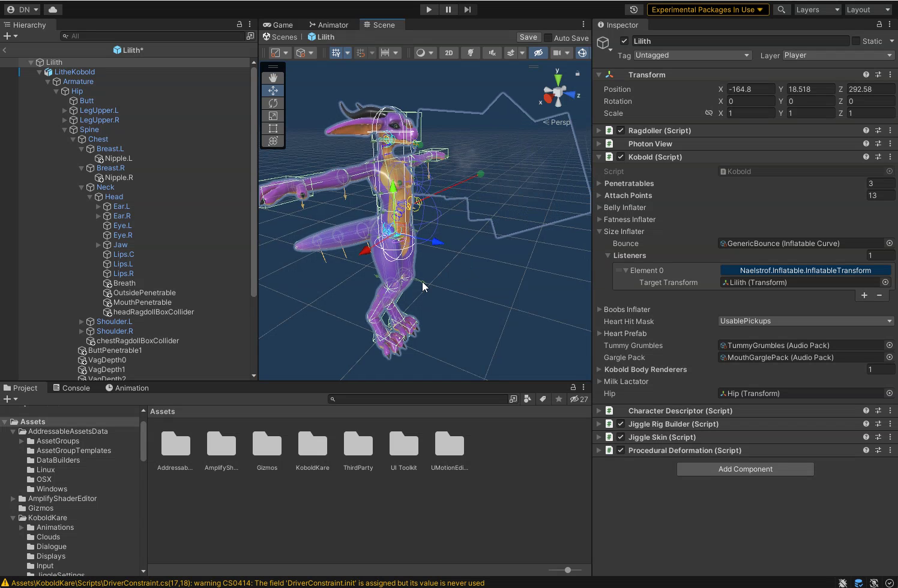Toggle Kobold script enabled checkbox
This screenshot has height=588, width=898.
point(621,157)
